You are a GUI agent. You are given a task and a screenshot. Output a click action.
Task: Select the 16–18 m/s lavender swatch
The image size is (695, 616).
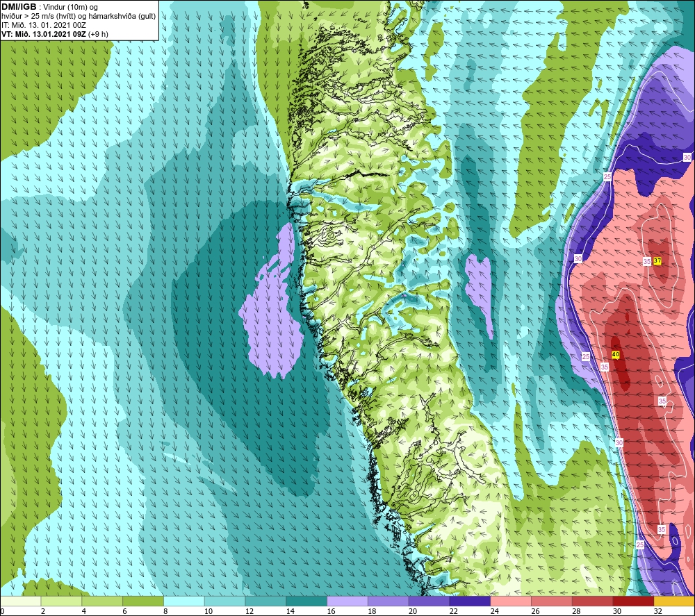pos(347,601)
